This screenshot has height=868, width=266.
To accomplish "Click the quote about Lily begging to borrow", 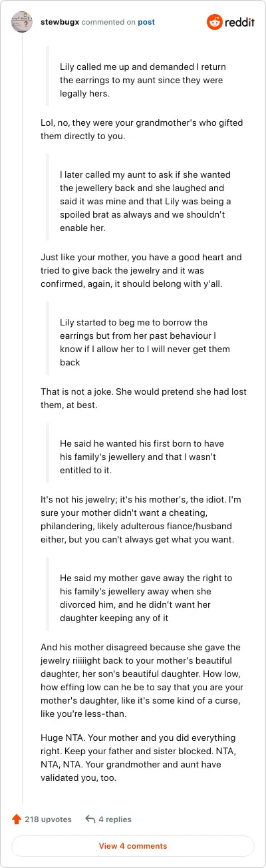I will [x=146, y=342].
